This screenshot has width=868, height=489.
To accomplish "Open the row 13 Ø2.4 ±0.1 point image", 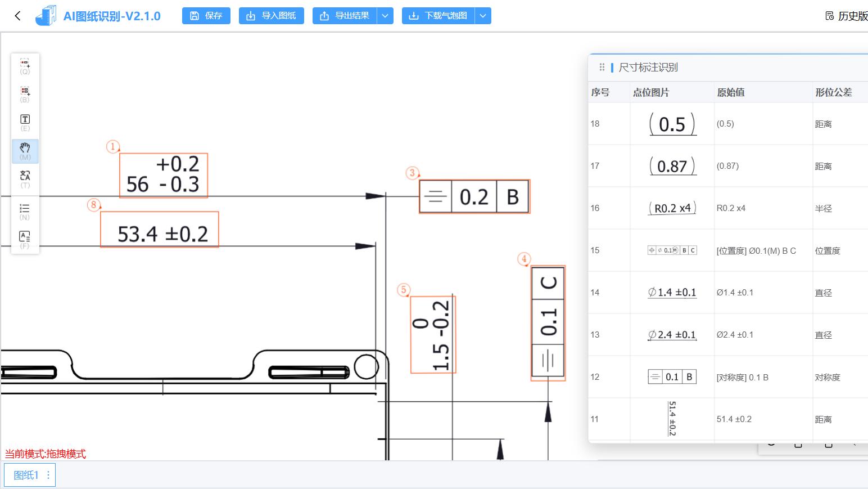I will pos(672,335).
